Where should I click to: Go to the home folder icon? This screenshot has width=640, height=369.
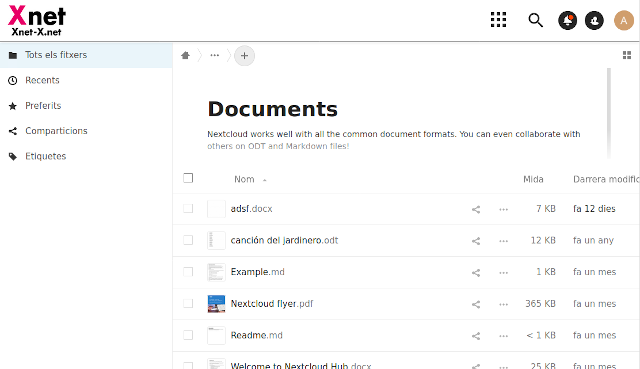[185, 56]
